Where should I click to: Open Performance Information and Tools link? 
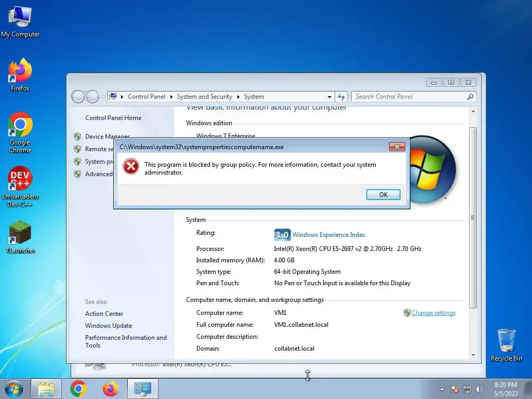pos(126,341)
